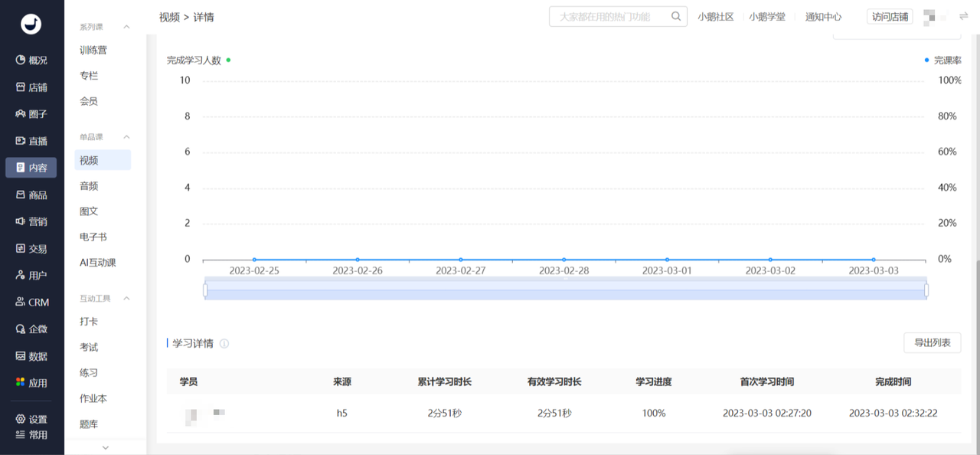Collapse the 单品课 menu group
Viewport: 980px width, 455px height.
tap(126, 137)
